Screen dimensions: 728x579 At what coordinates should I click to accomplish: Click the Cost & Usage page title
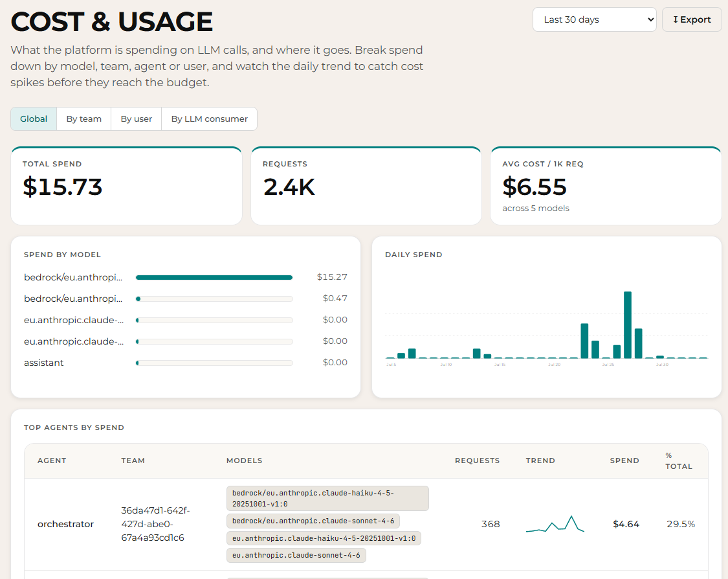click(x=111, y=22)
